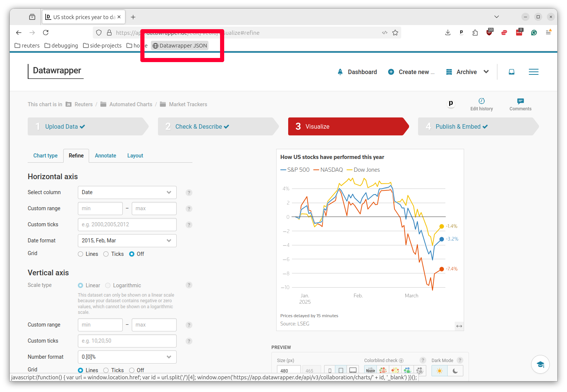This screenshot has width=567, height=392.
Task: Open the Number format dropdown
Action: coord(127,357)
